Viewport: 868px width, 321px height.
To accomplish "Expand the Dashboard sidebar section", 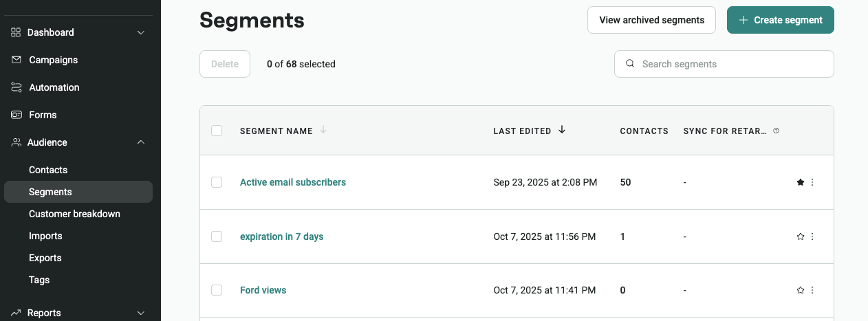I will pyautogui.click(x=140, y=32).
